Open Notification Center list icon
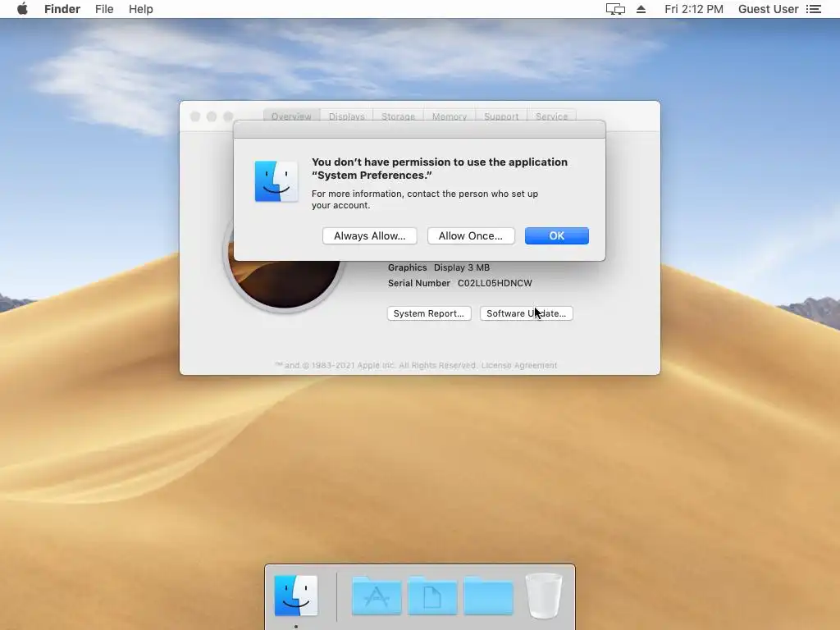Image resolution: width=840 pixels, height=630 pixels. click(x=813, y=9)
